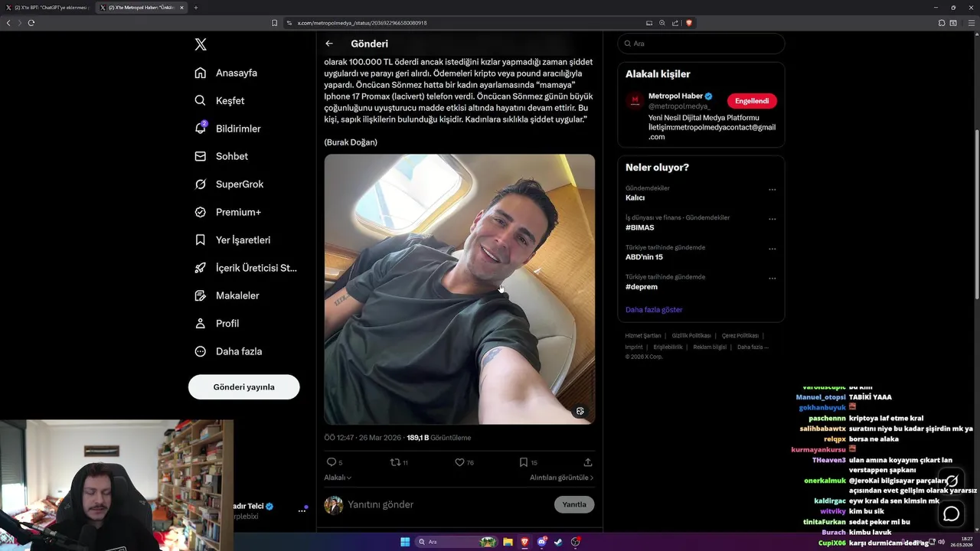Go back using the Gönderi arrow
This screenshot has width=980, height=551.
[x=329, y=44]
